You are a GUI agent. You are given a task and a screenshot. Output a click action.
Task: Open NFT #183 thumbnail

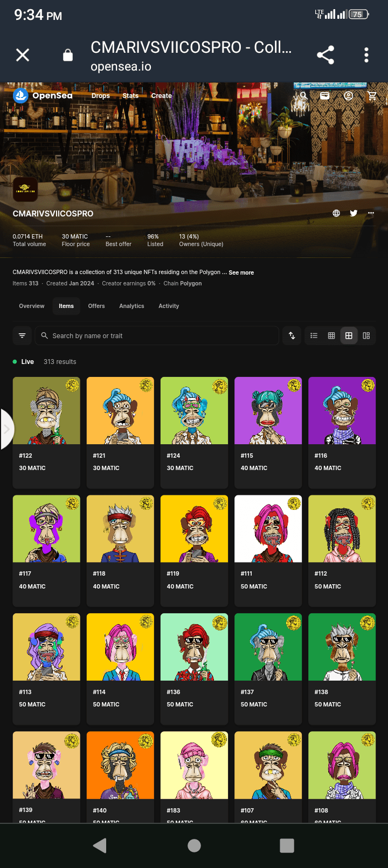[x=194, y=765]
